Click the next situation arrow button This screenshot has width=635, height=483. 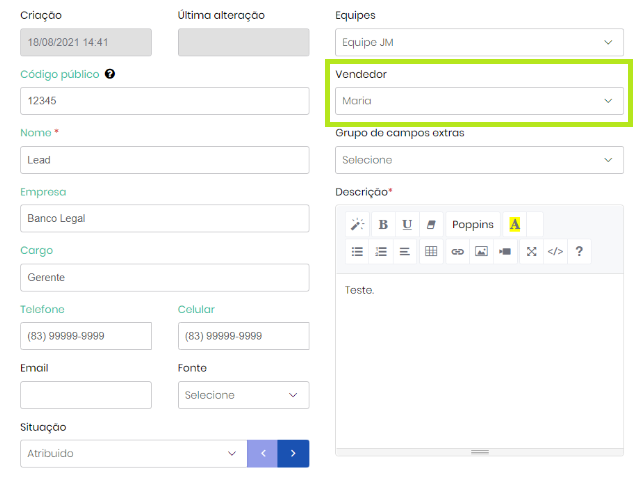pyautogui.click(x=293, y=453)
